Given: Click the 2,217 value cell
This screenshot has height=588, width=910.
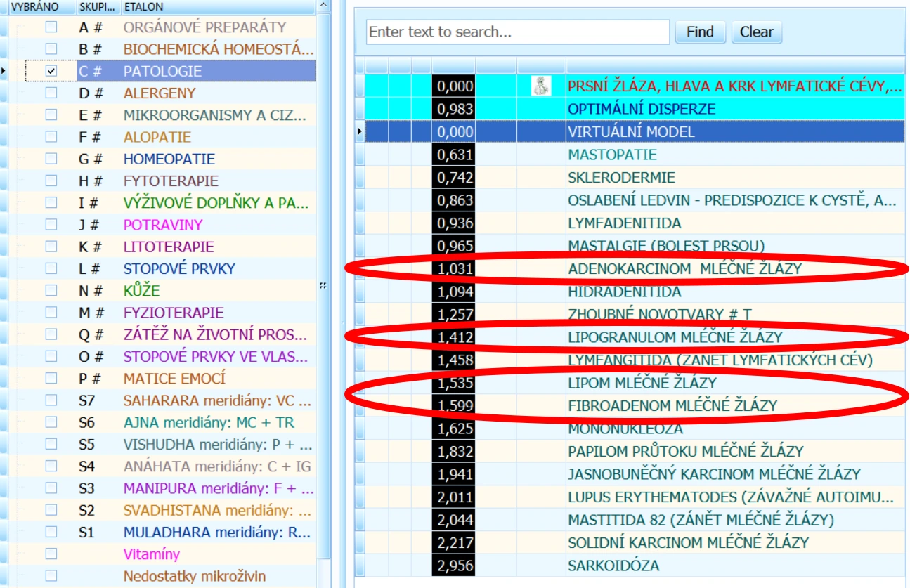Looking at the screenshot, I should [454, 542].
